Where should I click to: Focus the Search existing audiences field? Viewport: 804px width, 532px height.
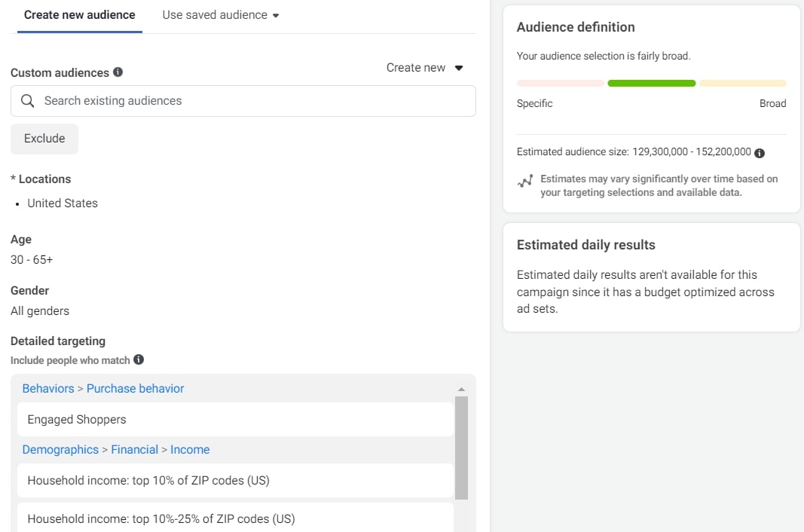[243, 101]
